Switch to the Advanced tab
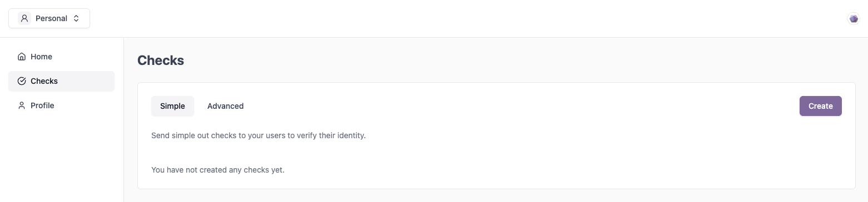 (x=225, y=106)
